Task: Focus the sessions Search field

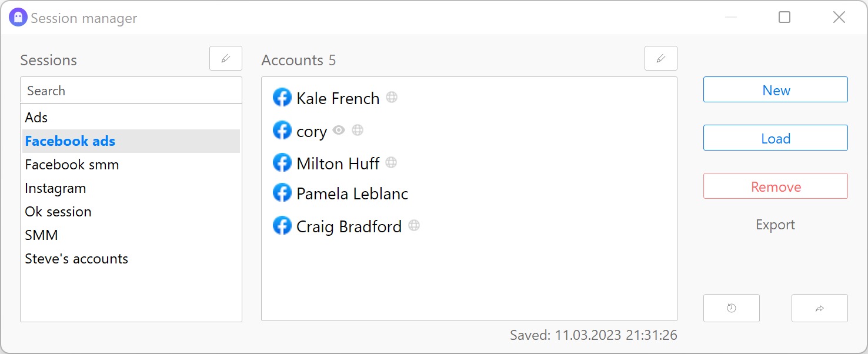Action: click(131, 91)
